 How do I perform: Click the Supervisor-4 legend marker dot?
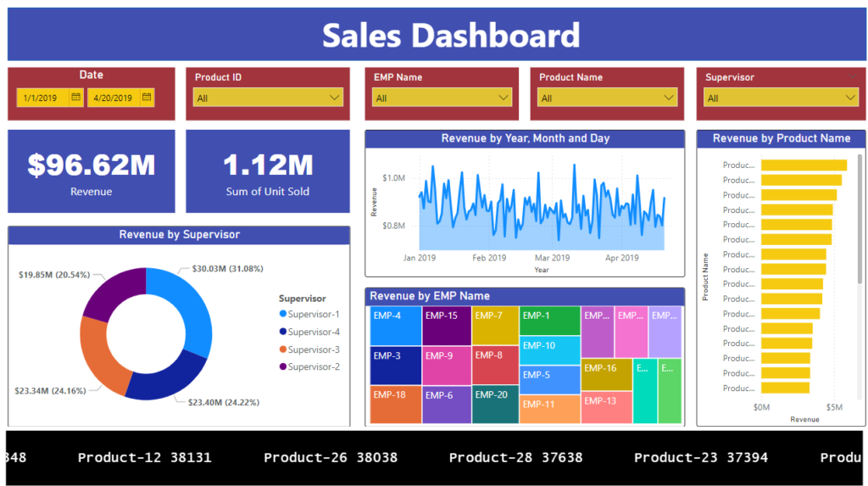point(282,332)
